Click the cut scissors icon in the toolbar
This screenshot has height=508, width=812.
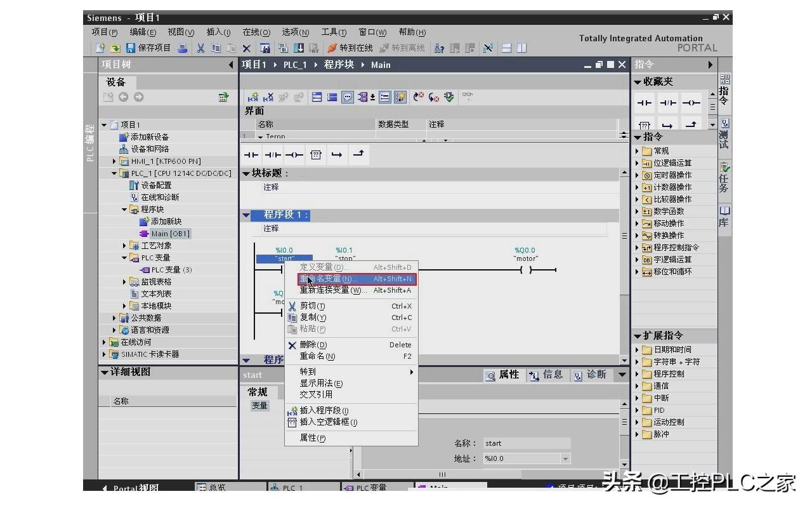(200, 48)
